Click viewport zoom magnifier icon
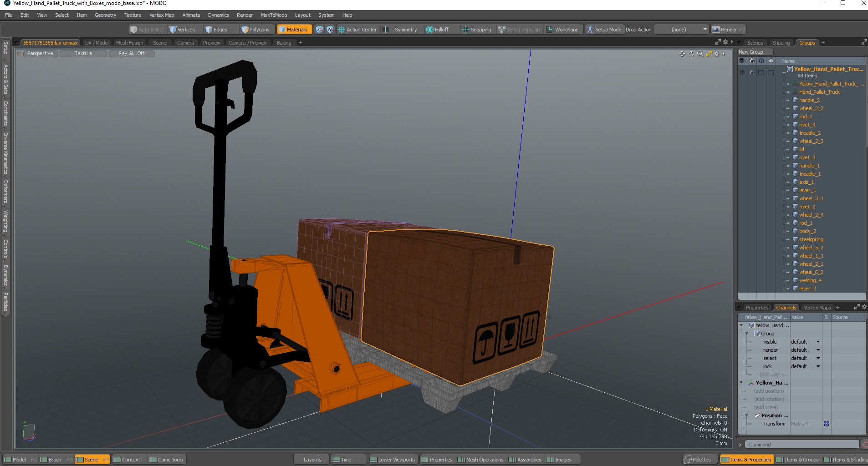The height and width of the screenshot is (466, 868). tap(700, 54)
